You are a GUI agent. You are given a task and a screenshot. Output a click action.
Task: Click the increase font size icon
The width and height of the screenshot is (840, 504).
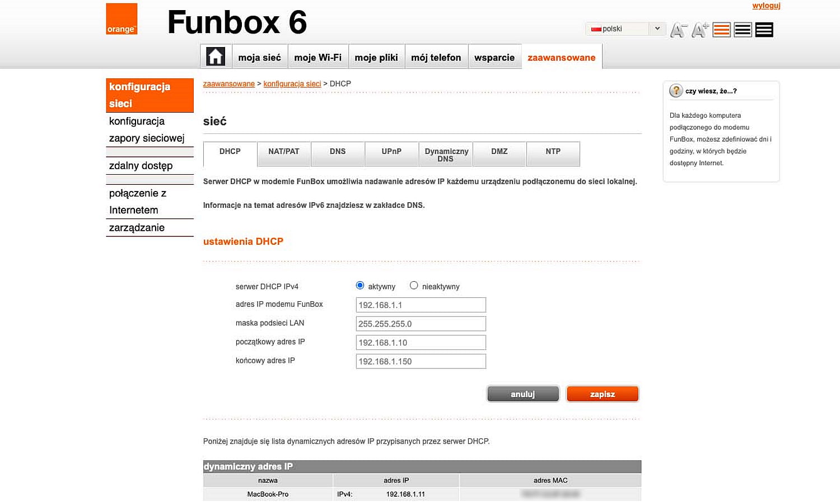pos(698,30)
